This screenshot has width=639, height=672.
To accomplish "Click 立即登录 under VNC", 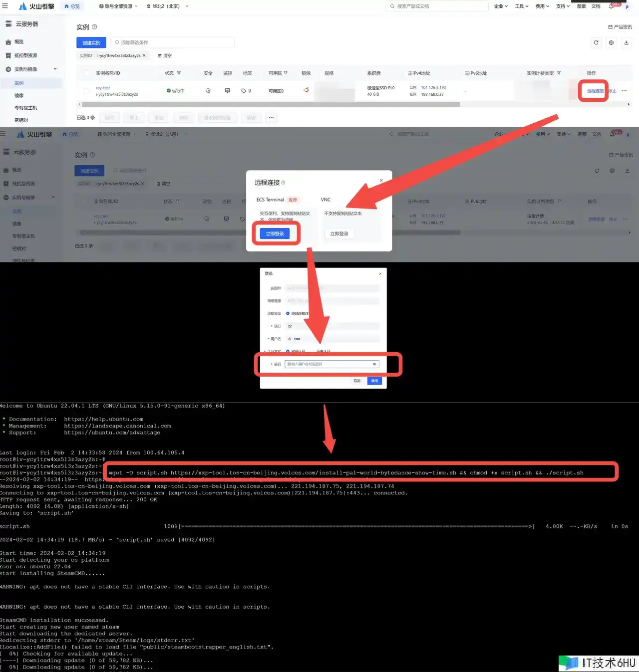I will pyautogui.click(x=339, y=233).
